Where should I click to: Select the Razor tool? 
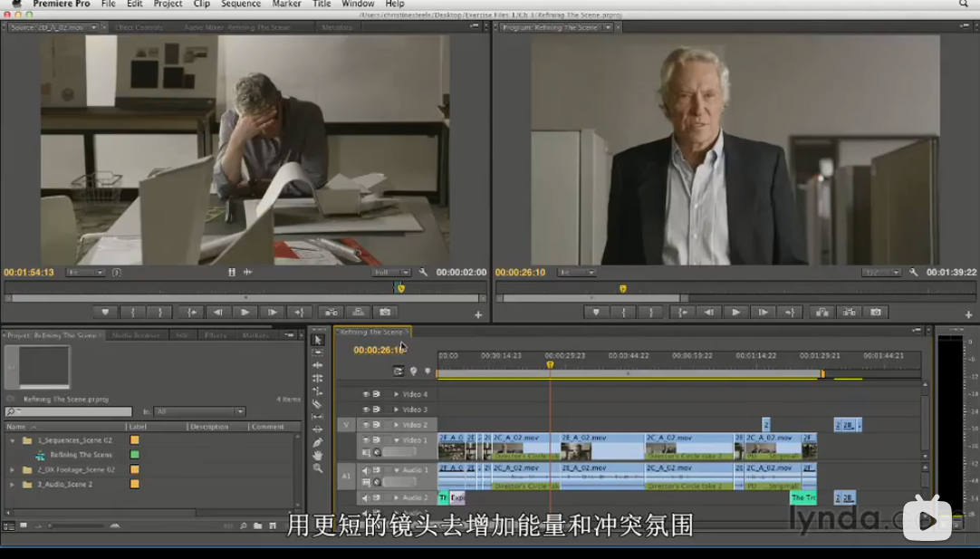click(318, 404)
